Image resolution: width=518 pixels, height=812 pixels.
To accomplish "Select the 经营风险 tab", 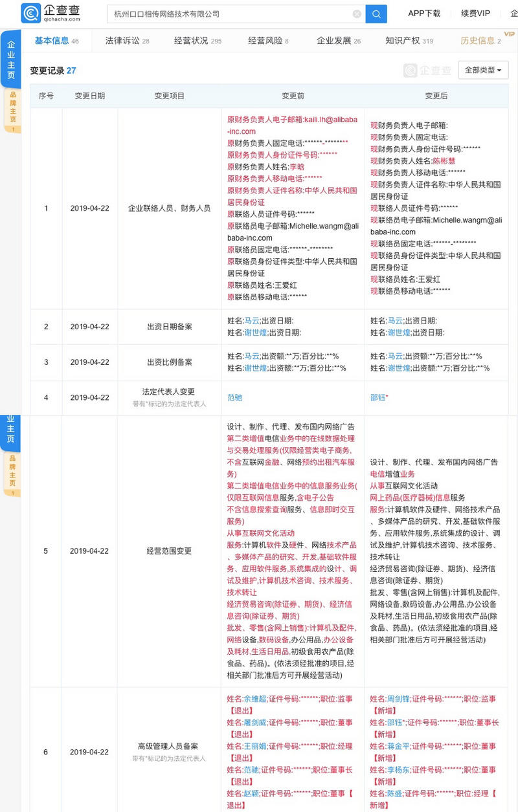I will coord(268,41).
